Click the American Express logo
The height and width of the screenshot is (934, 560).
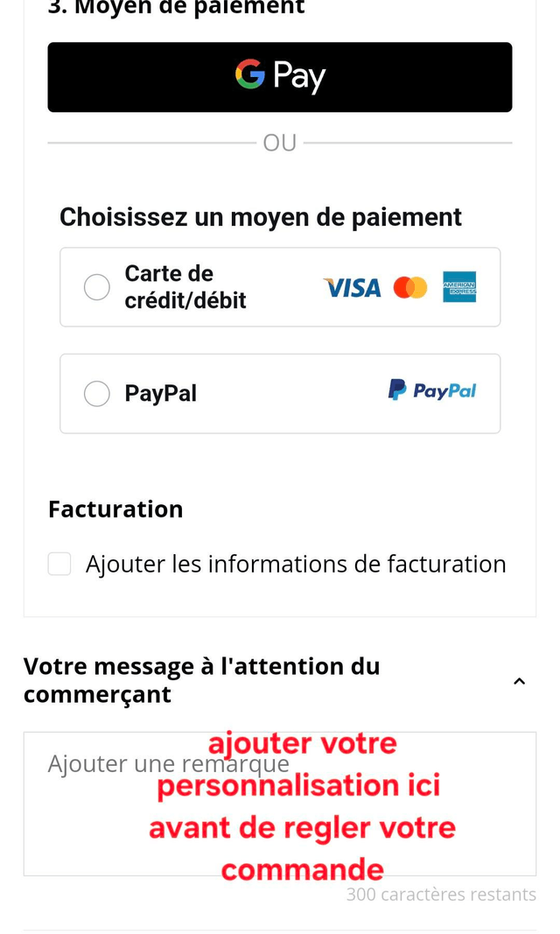point(459,287)
